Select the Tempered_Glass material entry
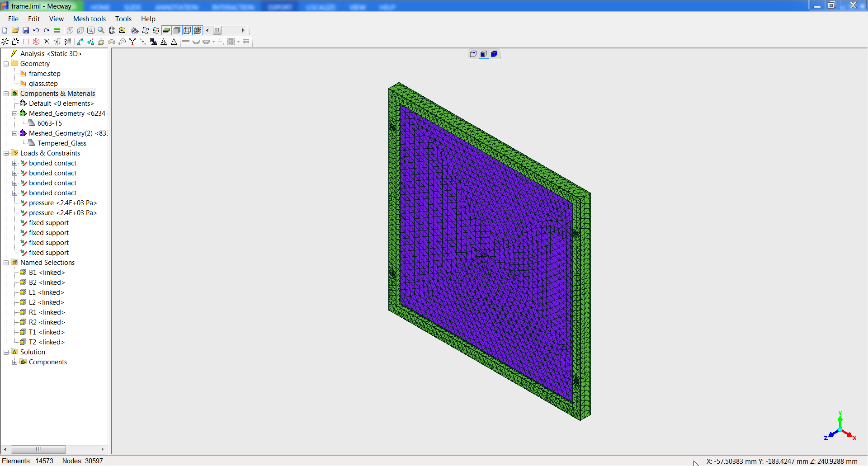 tap(62, 143)
